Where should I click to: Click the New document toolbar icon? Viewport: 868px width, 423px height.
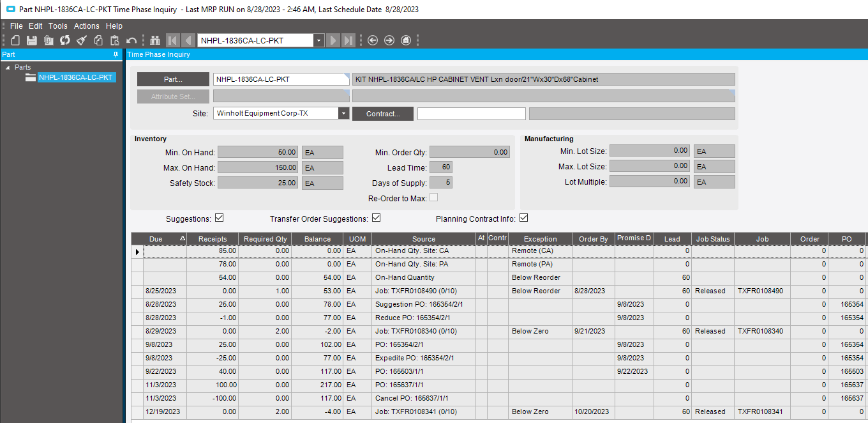point(15,40)
